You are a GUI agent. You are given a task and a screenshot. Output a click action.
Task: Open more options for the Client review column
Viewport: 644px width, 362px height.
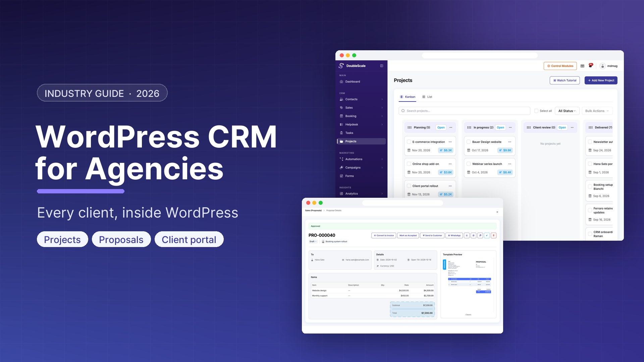click(x=572, y=127)
